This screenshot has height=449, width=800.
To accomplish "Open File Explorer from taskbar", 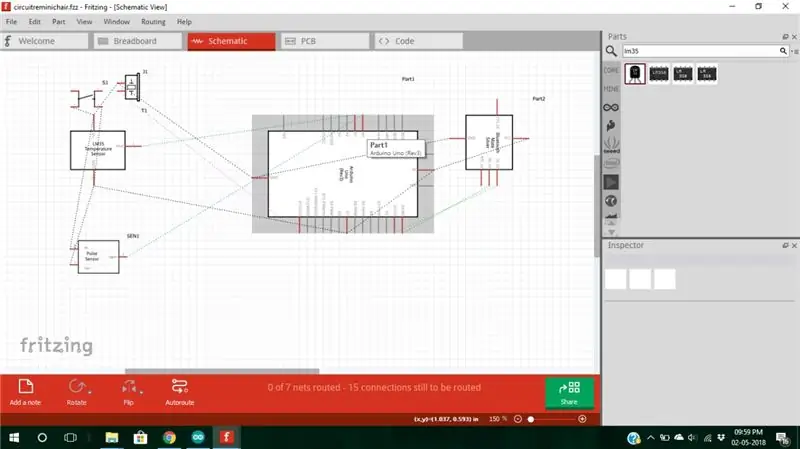I will (x=112, y=437).
